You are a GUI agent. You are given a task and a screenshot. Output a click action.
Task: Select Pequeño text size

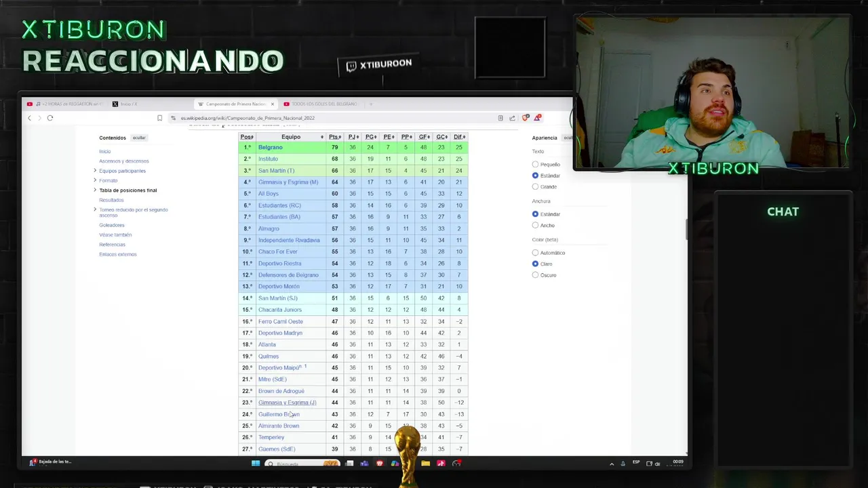click(x=536, y=165)
